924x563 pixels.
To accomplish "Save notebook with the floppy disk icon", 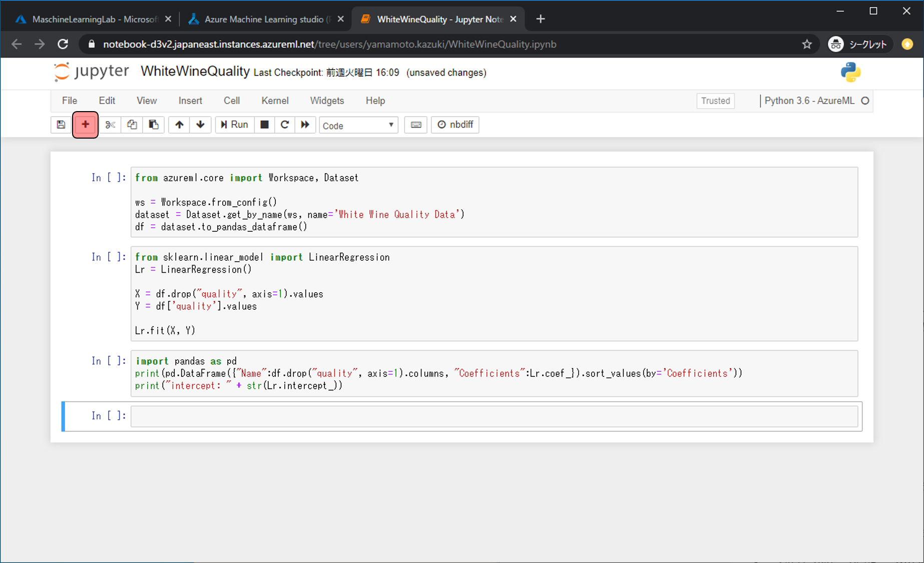I will coord(61,125).
